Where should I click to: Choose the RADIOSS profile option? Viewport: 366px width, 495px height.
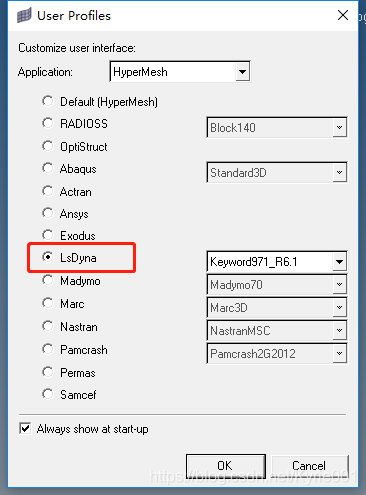[48, 123]
